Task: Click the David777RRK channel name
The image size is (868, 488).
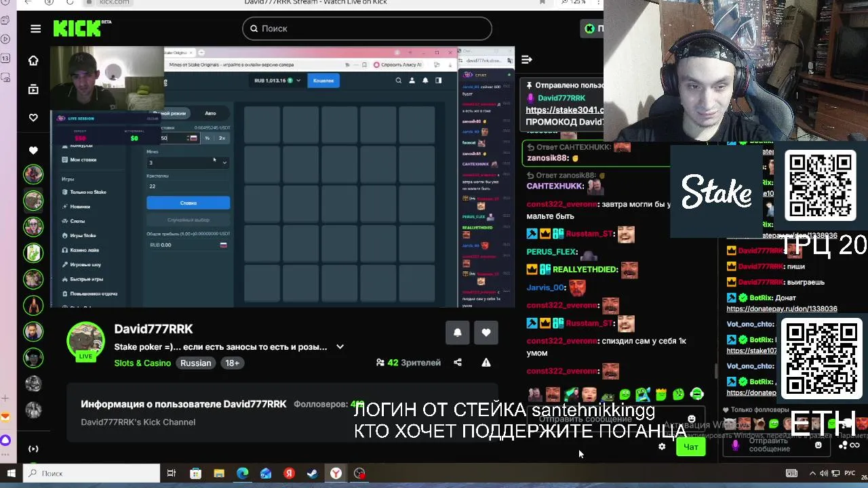Action: coord(153,329)
